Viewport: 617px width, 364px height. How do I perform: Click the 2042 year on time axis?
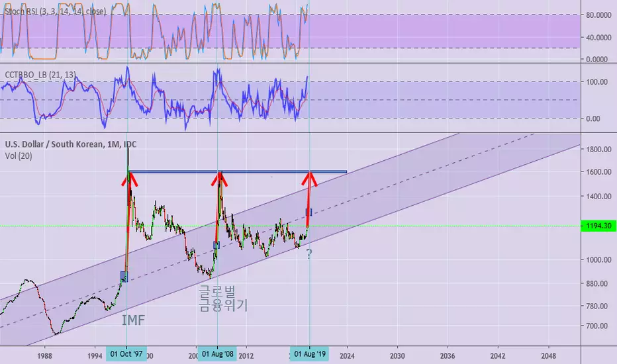(498, 356)
